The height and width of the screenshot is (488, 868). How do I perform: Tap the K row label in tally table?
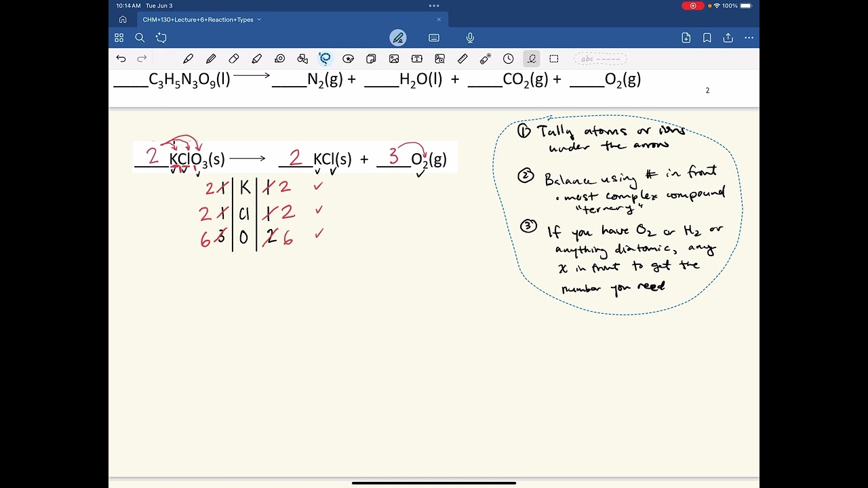coord(245,188)
